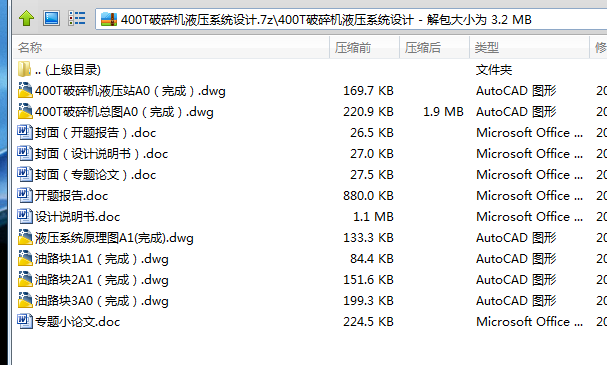Click the 类型 column header

tap(529, 48)
